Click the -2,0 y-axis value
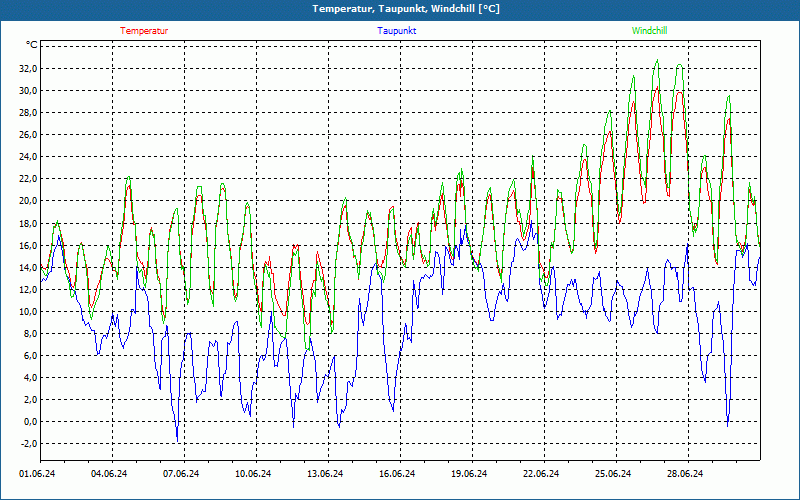The height and width of the screenshot is (500, 800). [x=29, y=444]
